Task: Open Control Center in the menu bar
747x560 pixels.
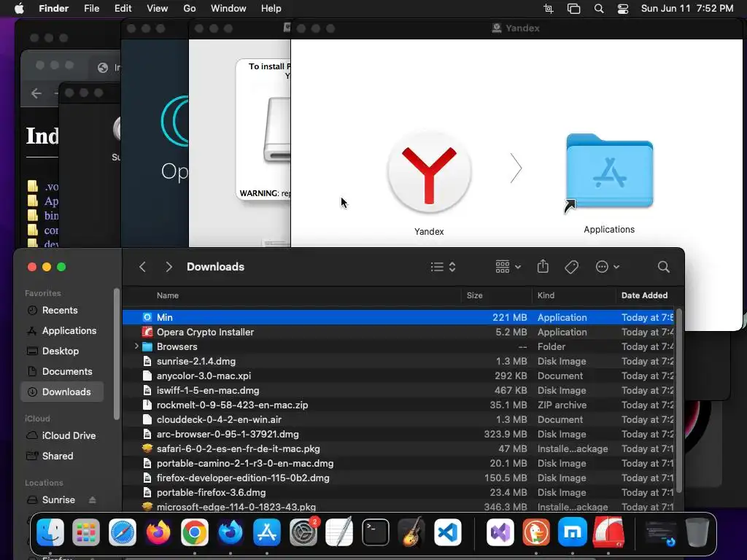Action: [623, 9]
